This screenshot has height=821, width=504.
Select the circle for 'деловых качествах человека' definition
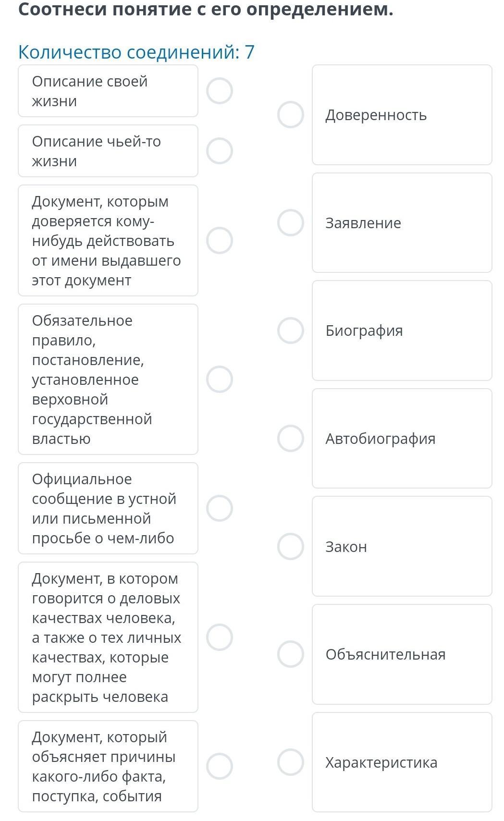pyautogui.click(x=220, y=637)
